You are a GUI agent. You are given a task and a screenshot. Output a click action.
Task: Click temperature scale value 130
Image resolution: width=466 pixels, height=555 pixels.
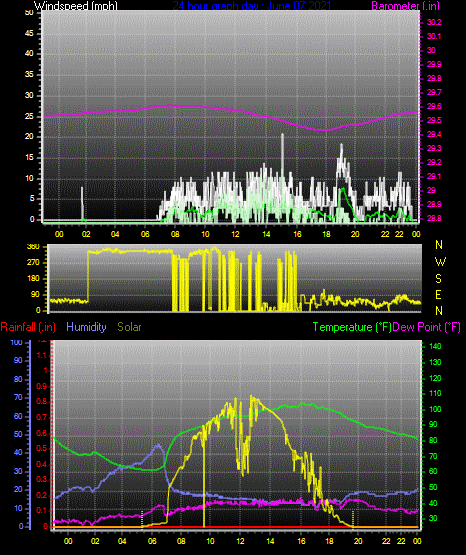tap(435, 362)
